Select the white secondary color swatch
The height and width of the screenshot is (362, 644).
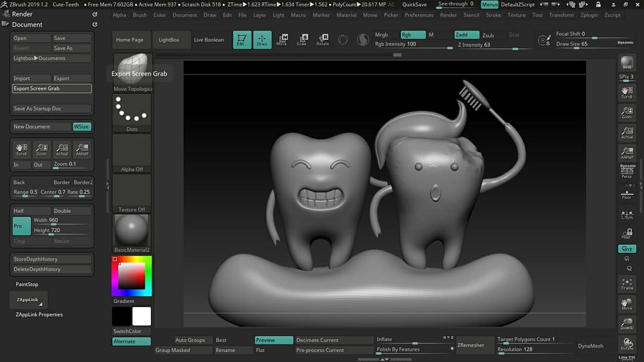pos(141,317)
